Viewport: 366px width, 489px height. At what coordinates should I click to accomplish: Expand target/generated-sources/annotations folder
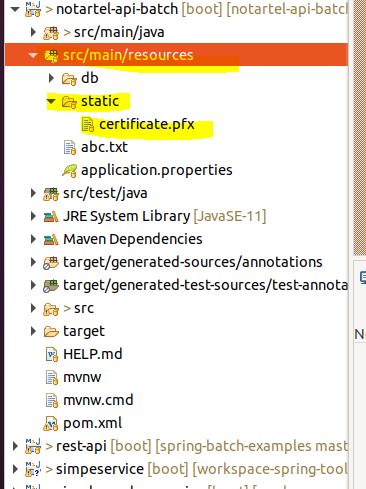coord(33,262)
